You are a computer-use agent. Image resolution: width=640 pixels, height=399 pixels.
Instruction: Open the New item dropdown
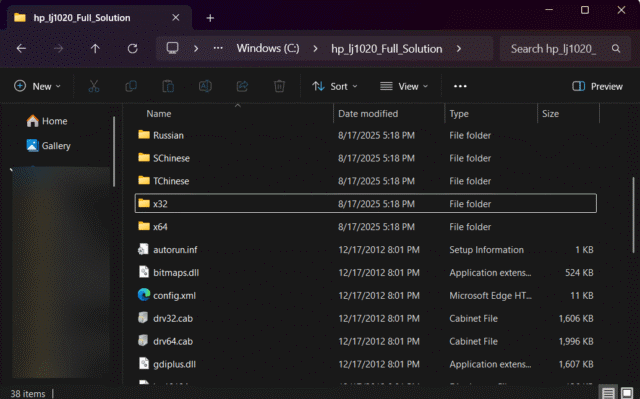click(x=38, y=86)
